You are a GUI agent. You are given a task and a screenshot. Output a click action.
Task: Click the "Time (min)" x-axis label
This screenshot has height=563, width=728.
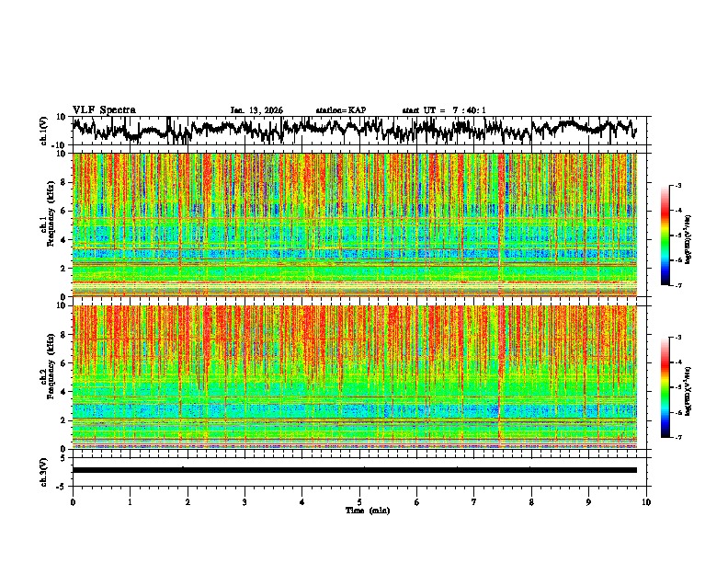368,511
